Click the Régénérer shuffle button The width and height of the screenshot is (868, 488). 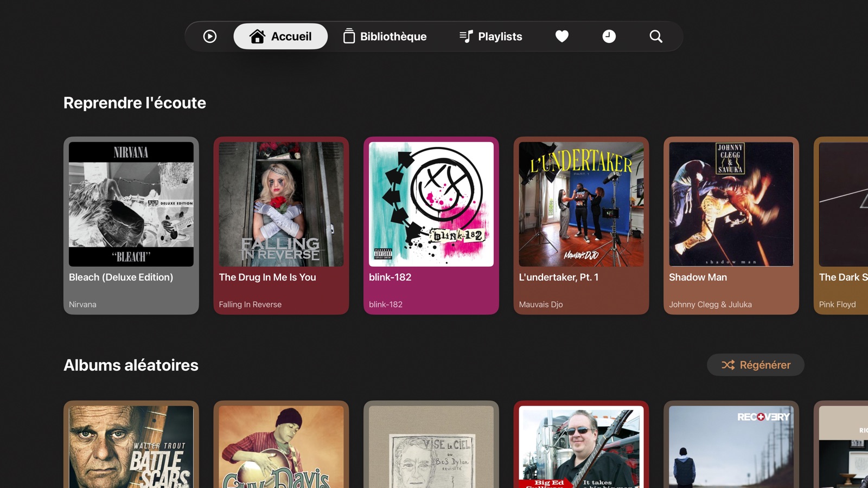(x=756, y=365)
